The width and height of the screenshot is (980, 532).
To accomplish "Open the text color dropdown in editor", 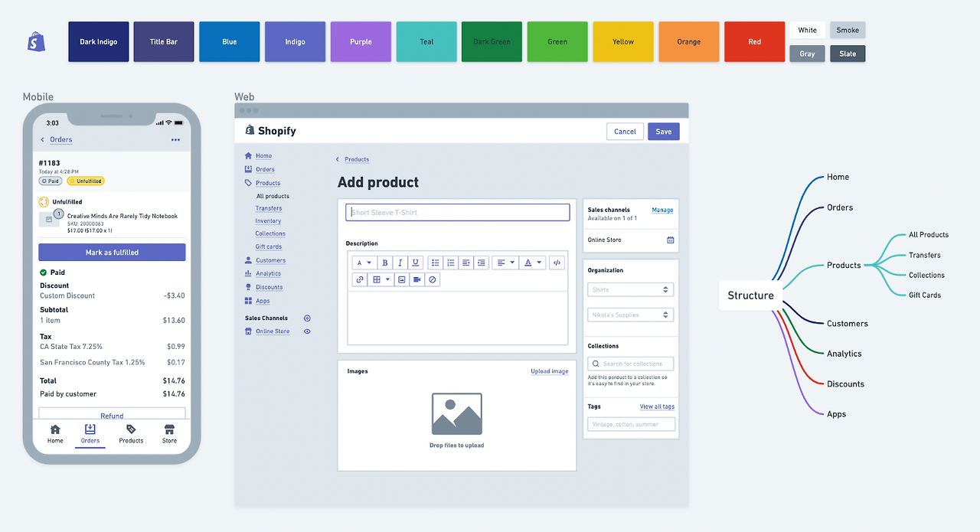I will click(532, 263).
